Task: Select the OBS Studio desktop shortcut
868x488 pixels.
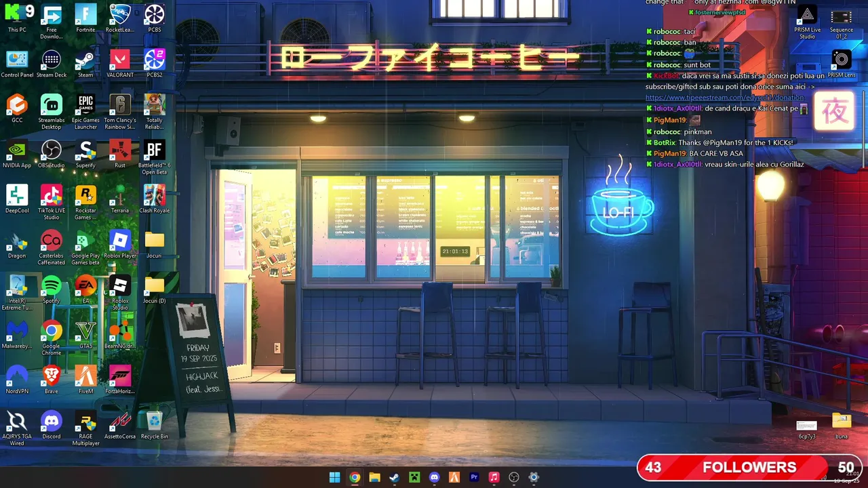Action: coord(52,155)
